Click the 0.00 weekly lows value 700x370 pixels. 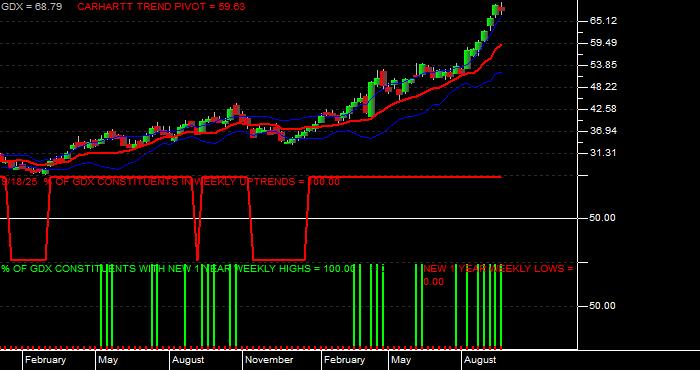[433, 282]
